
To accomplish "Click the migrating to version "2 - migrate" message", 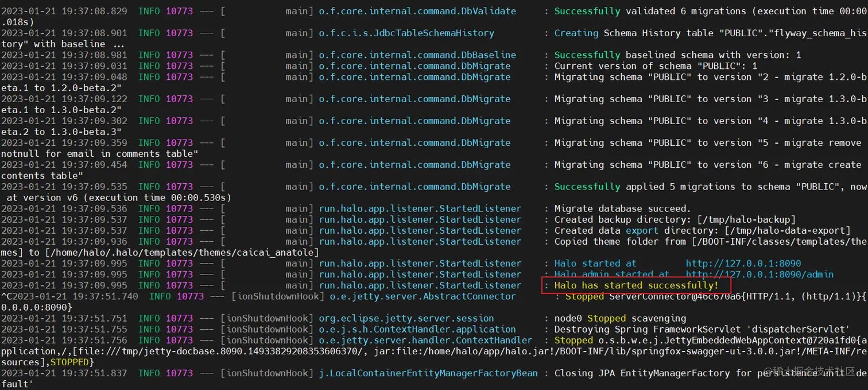I will (x=711, y=77).
